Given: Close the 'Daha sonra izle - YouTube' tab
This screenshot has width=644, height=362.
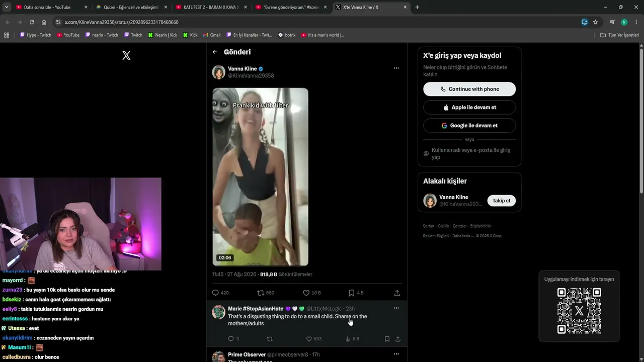Looking at the screenshot, I should (86, 7).
